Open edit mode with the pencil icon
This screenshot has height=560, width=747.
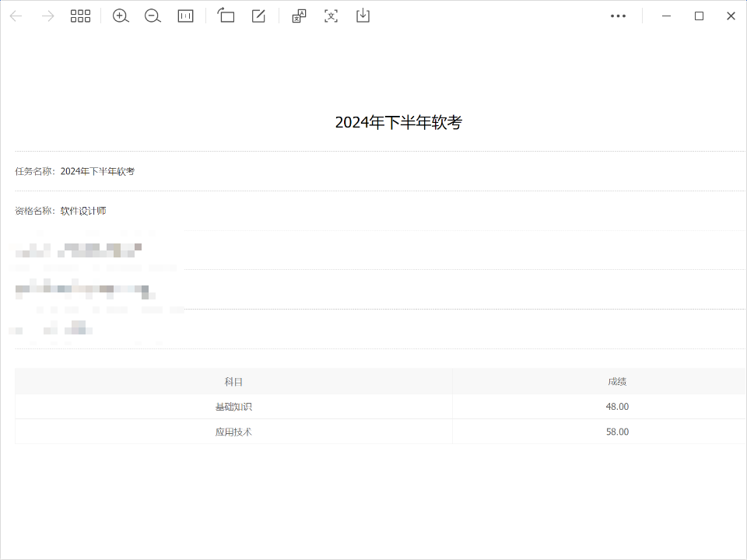(258, 16)
